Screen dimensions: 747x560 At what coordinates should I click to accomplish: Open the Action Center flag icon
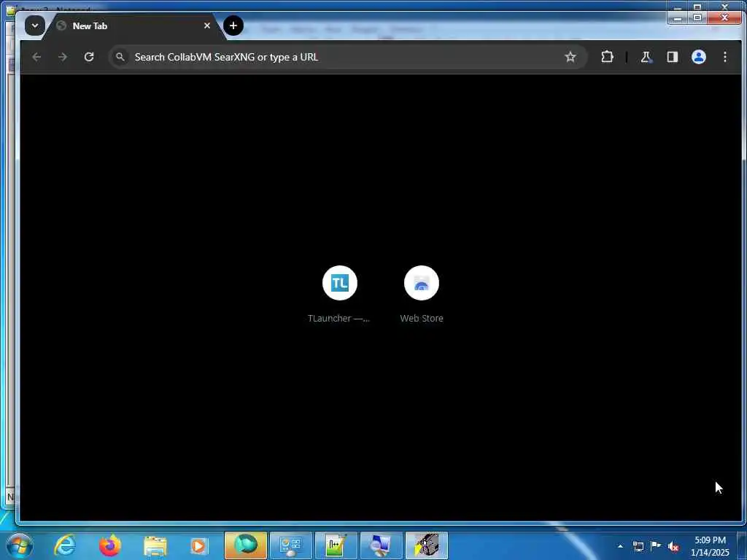coord(656,546)
